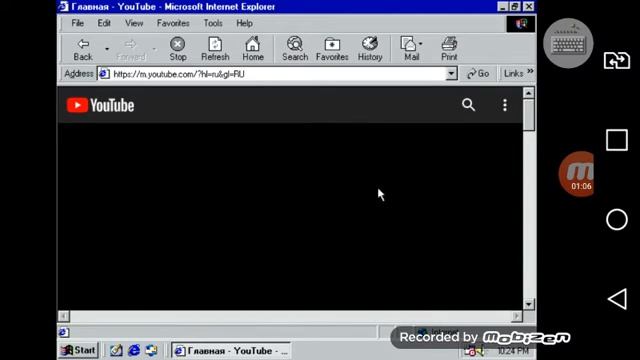Print the current page
The height and width of the screenshot is (360, 640).
(449, 49)
